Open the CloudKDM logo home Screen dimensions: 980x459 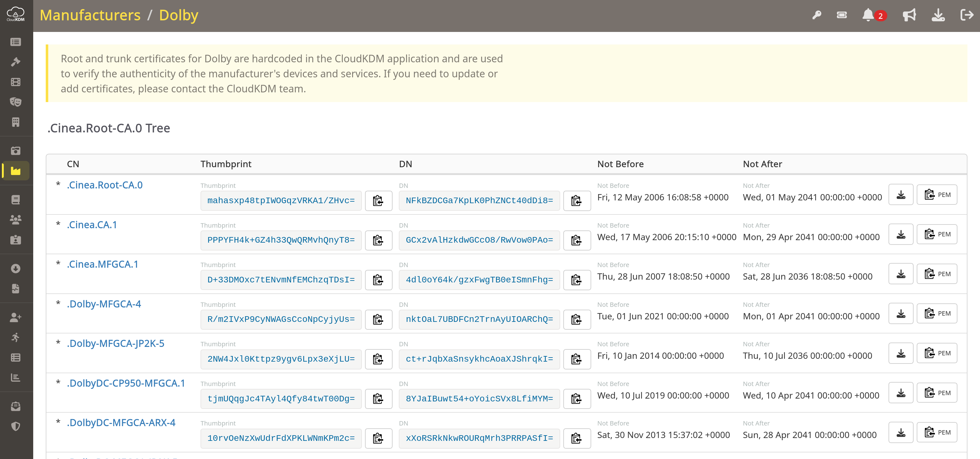pos(16,14)
